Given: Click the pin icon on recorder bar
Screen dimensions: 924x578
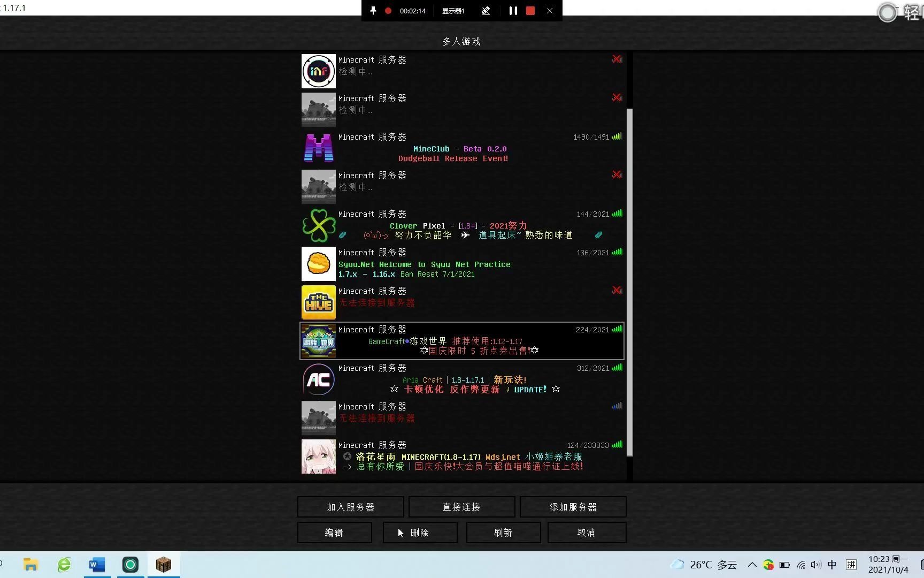Looking at the screenshot, I should point(373,11).
